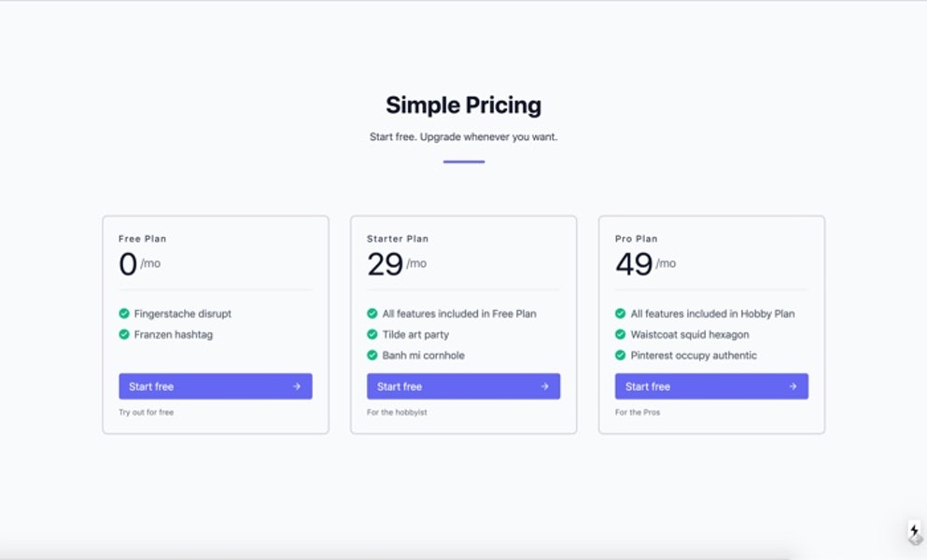927x560 pixels.
Task: Click the arrow icon in Starter Plan's button
Action: tap(544, 385)
